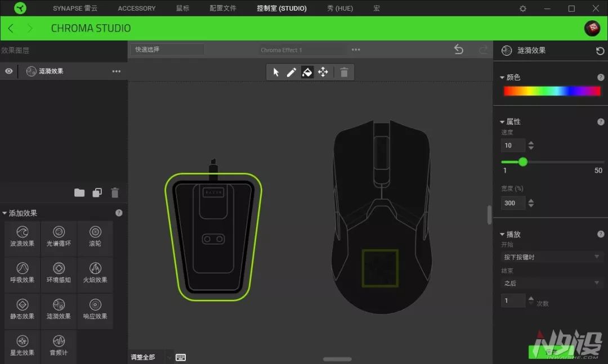Open the SYNAPSE 雷云 tab
Screen dimensions: 608x364
click(x=75, y=8)
